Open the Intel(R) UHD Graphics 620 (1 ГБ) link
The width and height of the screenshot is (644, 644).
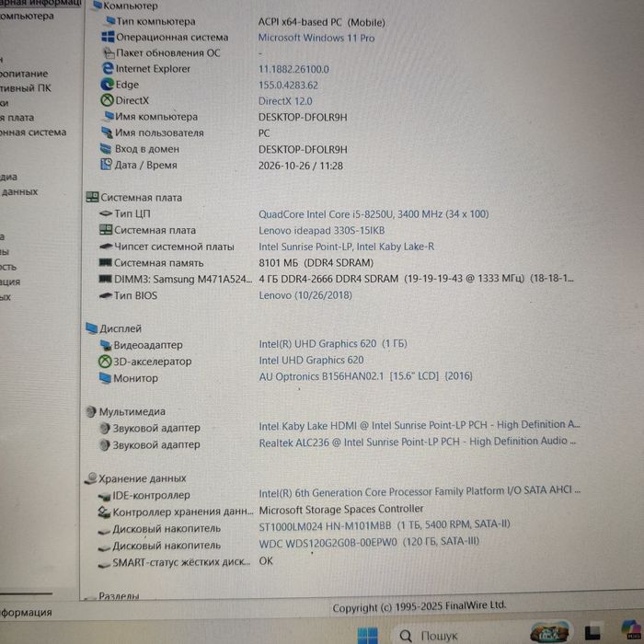tap(333, 344)
